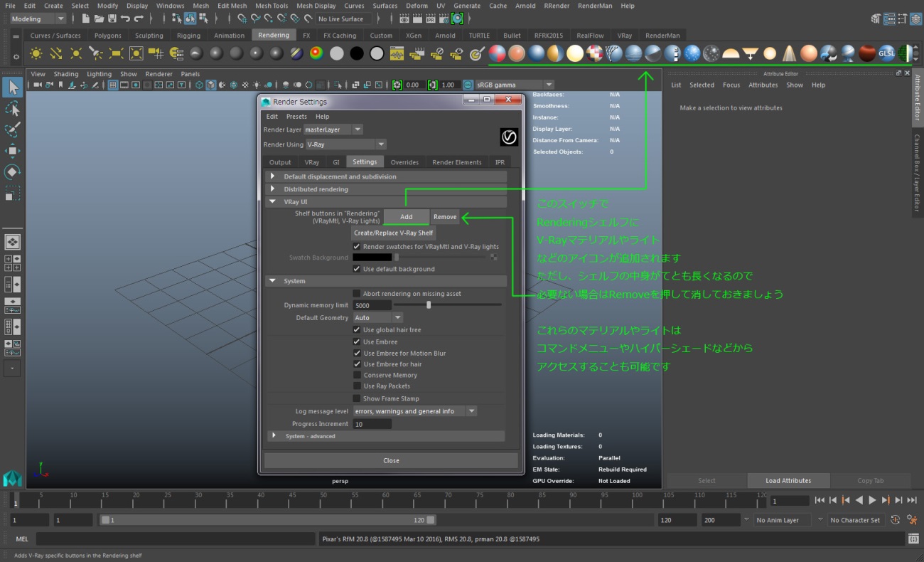Open the Render Using V-Ray dropdown
The width and height of the screenshot is (924, 562).
pos(346,144)
